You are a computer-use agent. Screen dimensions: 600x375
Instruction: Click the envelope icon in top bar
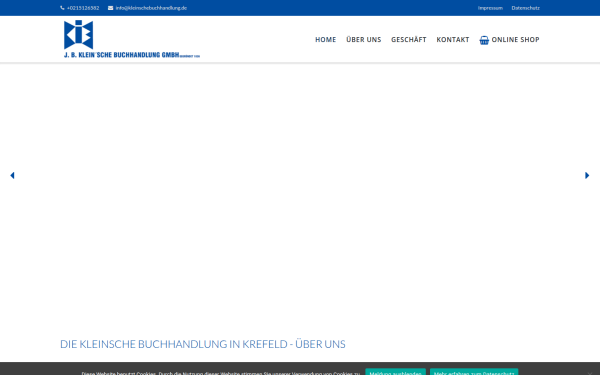pyautogui.click(x=111, y=8)
